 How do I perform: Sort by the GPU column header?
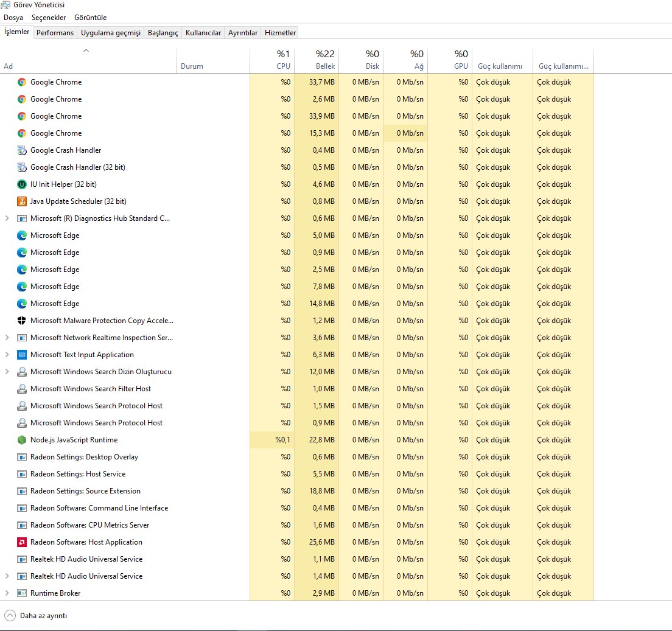coord(450,60)
